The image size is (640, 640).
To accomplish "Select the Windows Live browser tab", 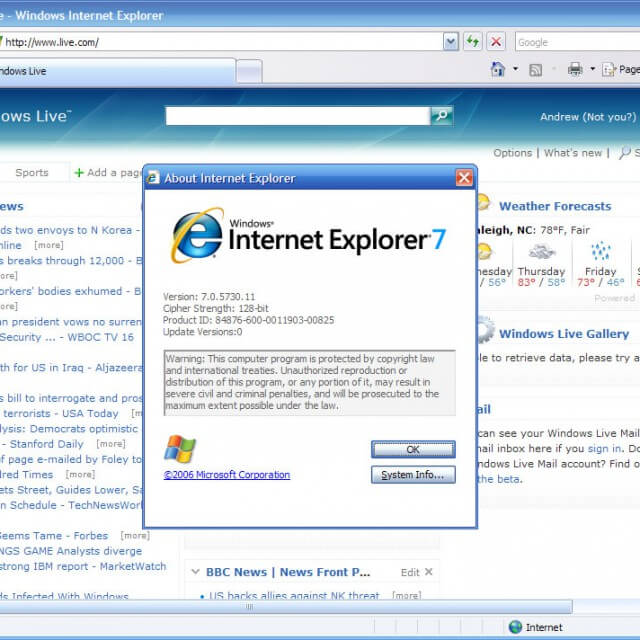I will [117, 71].
